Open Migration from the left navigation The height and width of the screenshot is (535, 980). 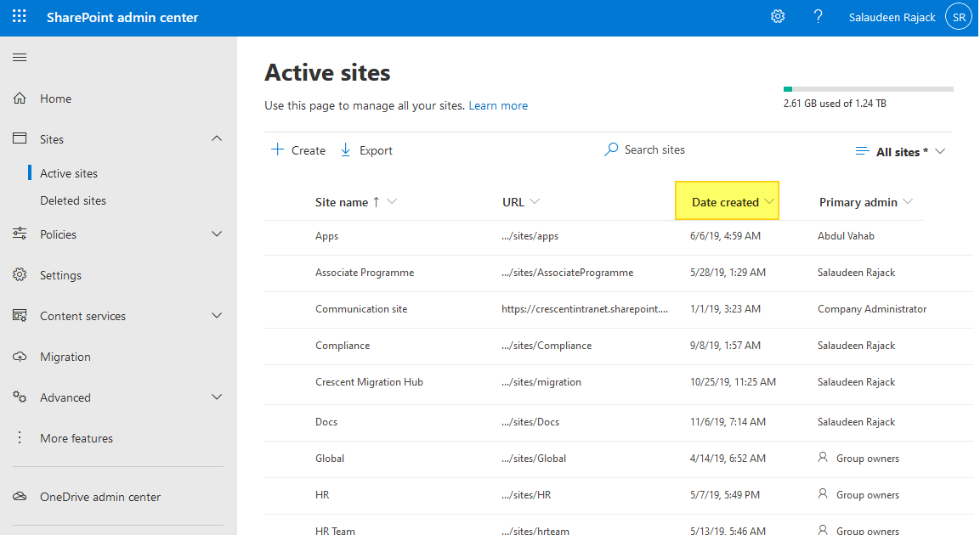67,356
